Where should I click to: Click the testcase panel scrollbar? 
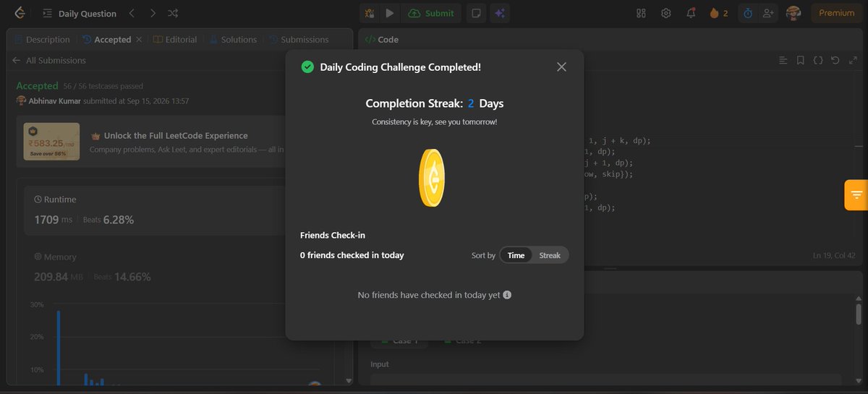858,314
